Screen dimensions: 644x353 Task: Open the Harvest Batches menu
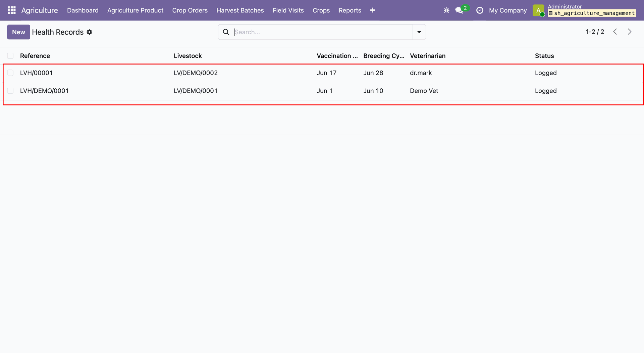240,10
